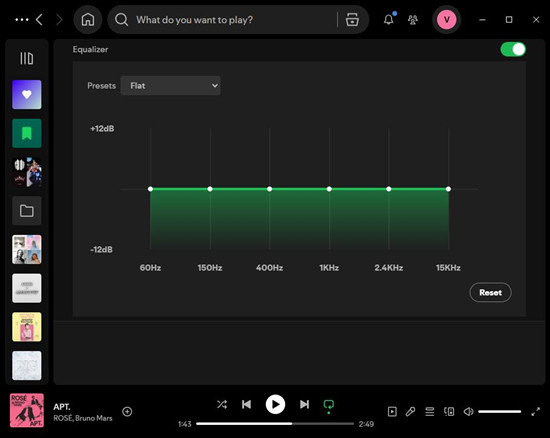Viewport: 550px width, 438px height.
Task: Open the profile avatar 'V' menu
Action: pyautogui.click(x=447, y=20)
